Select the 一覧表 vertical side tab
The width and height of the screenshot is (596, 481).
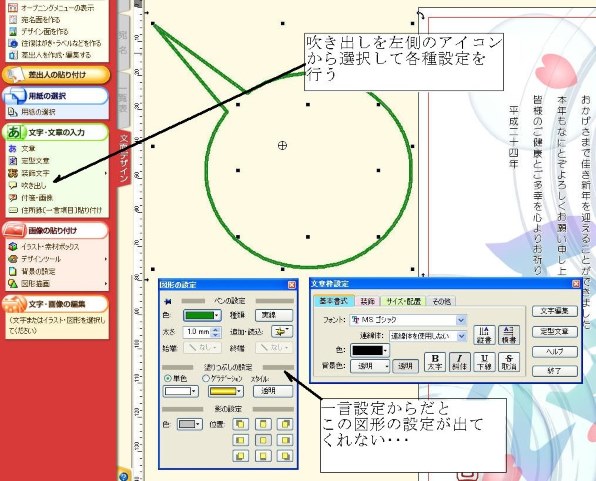click(x=123, y=100)
